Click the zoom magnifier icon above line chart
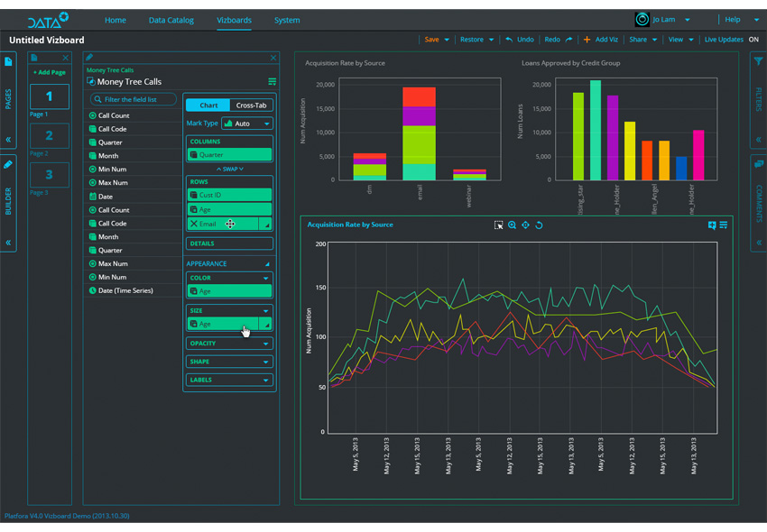 pyautogui.click(x=512, y=225)
